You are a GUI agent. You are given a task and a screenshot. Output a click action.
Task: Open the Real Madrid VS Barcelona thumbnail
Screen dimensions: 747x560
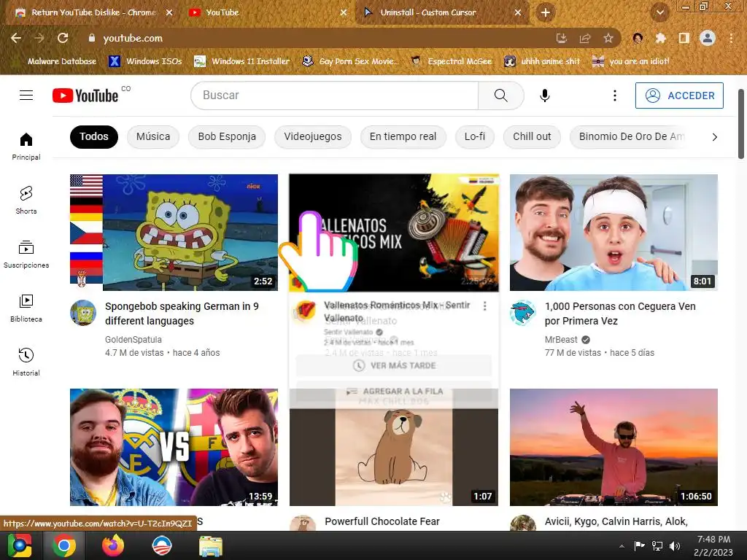(x=174, y=447)
